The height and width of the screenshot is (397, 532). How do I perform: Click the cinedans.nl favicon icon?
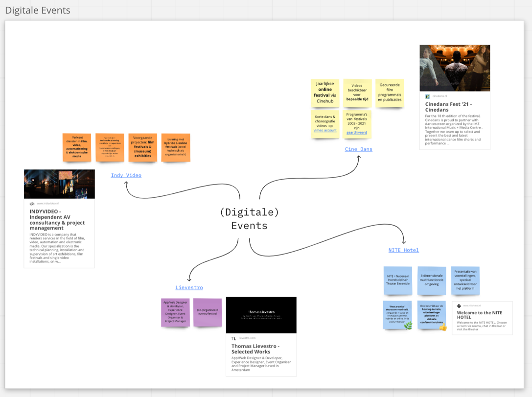click(427, 96)
